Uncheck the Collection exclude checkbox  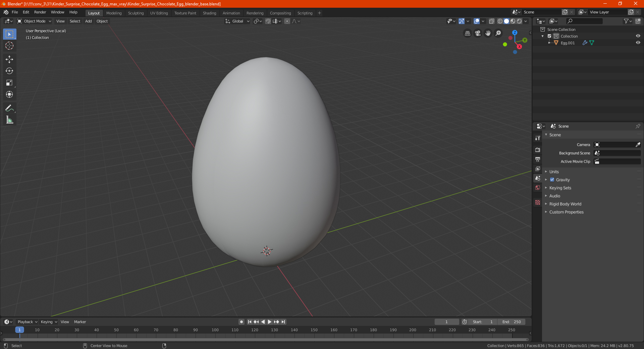[x=549, y=36]
